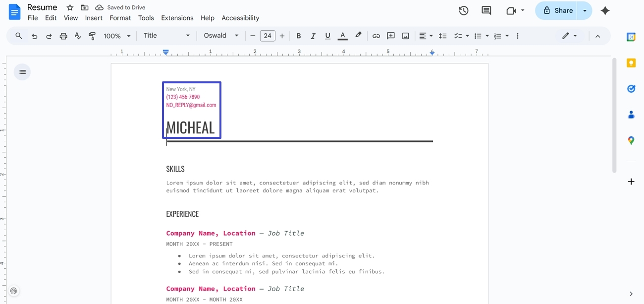The height and width of the screenshot is (304, 644).
Task: Print the document
Action: coord(63,36)
